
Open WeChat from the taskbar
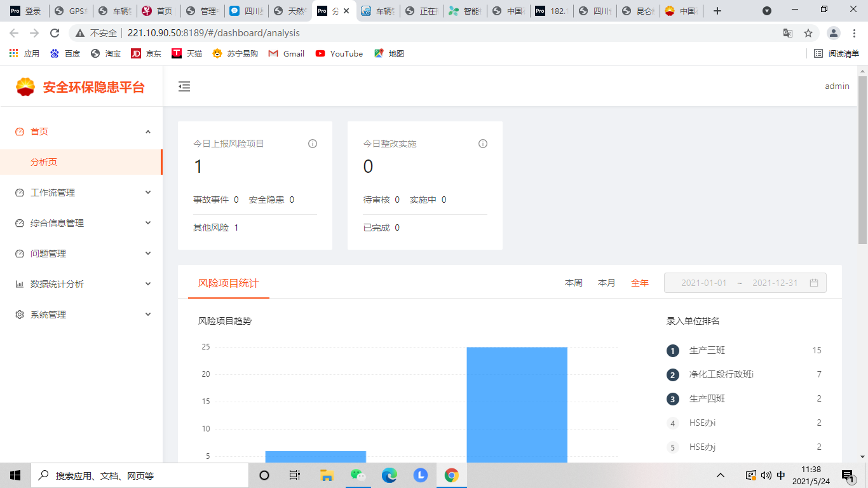[x=358, y=475]
